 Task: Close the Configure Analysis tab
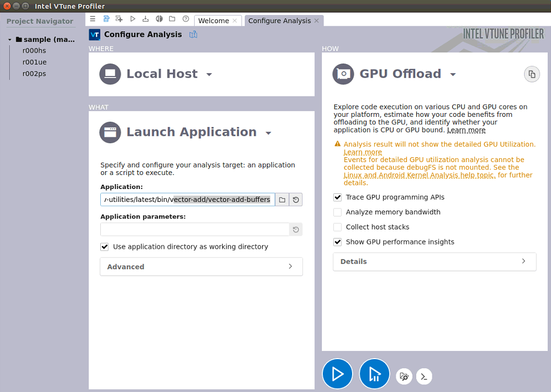[x=316, y=20]
